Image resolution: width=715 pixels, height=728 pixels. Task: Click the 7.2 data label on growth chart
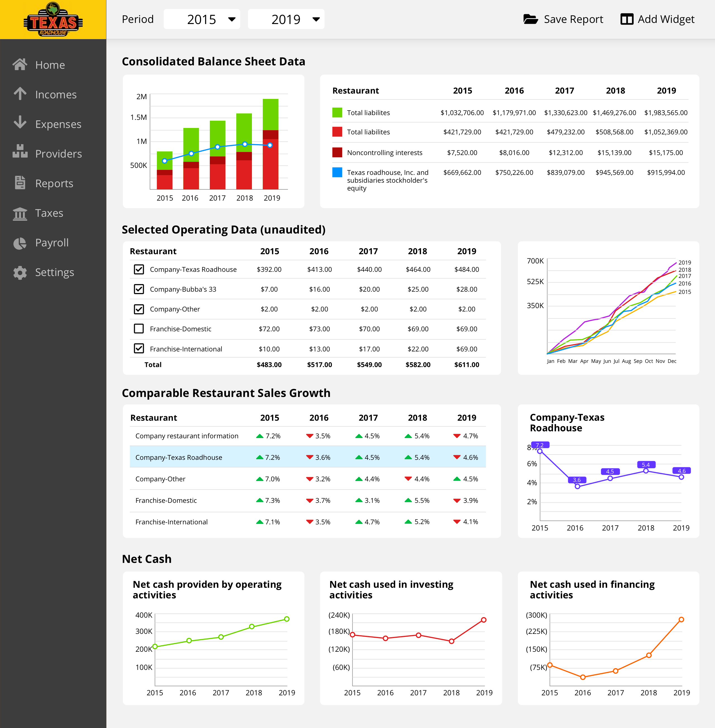click(540, 445)
